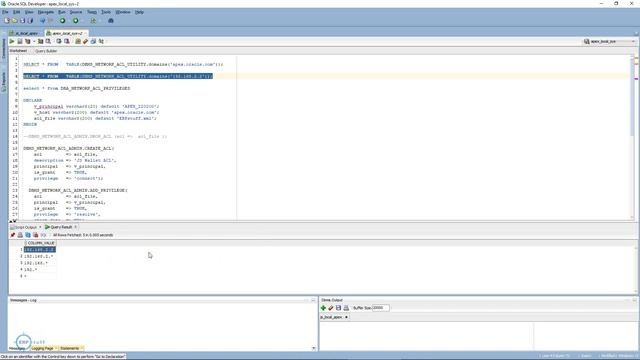Click the SQL Worksheet icon in main toolbar
640x360 pixels.
[x=93, y=20]
